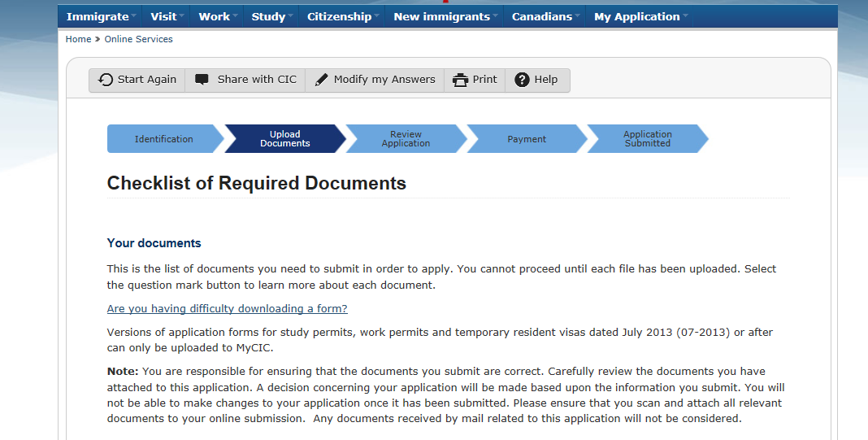Click the bold 'Note:' text
Viewport: 868px width, 440px height.
tap(123, 372)
